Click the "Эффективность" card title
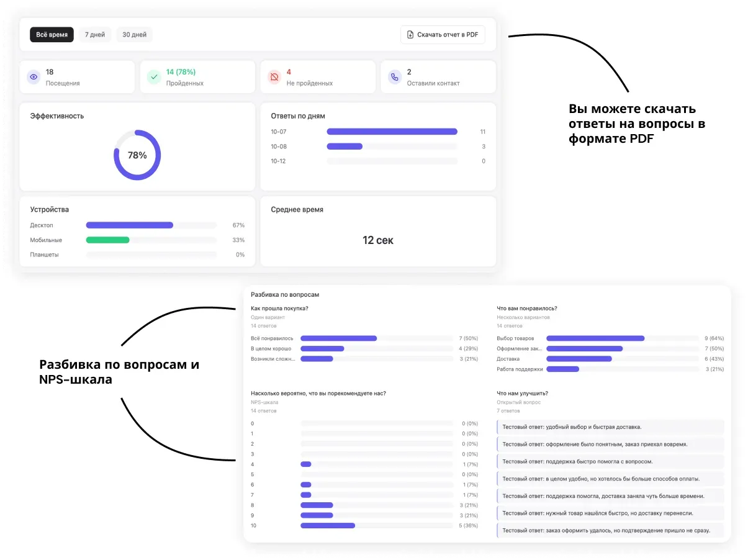 coord(57,116)
